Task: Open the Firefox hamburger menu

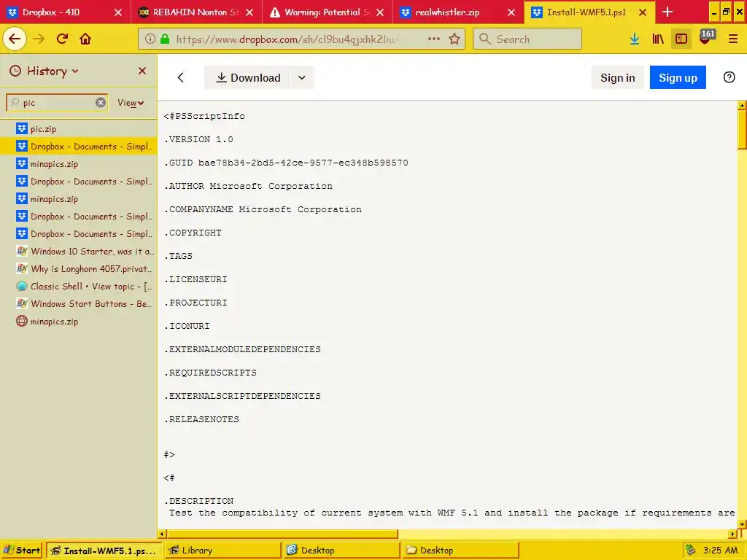Action: (x=732, y=39)
